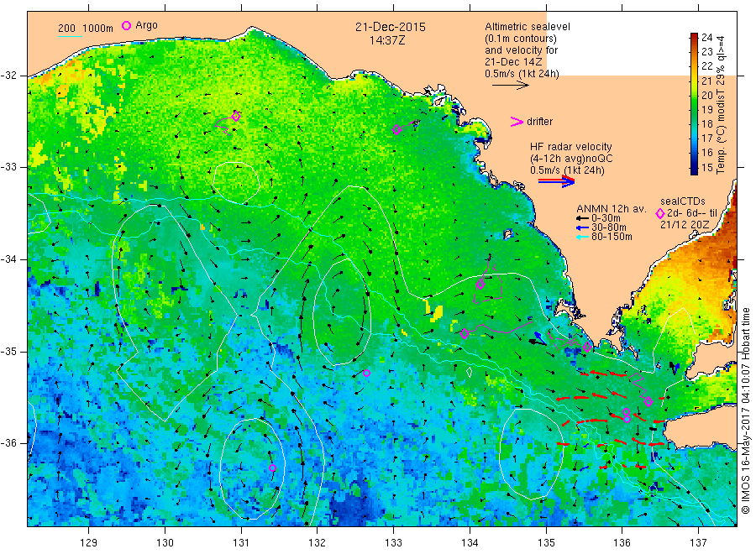Click the Argo float marker near 132.6E 35.2S
This screenshot has width=756, height=554.
pyautogui.click(x=366, y=373)
